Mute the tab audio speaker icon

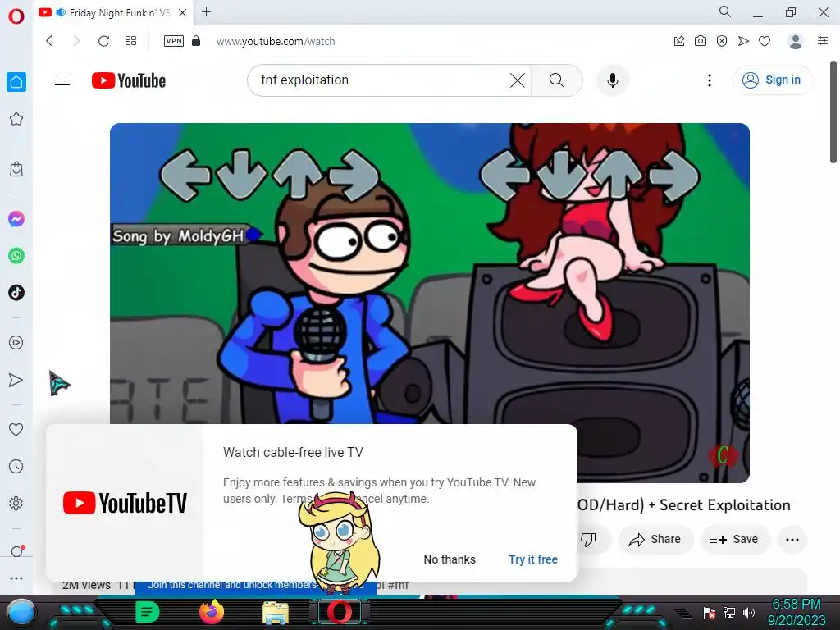click(x=61, y=12)
